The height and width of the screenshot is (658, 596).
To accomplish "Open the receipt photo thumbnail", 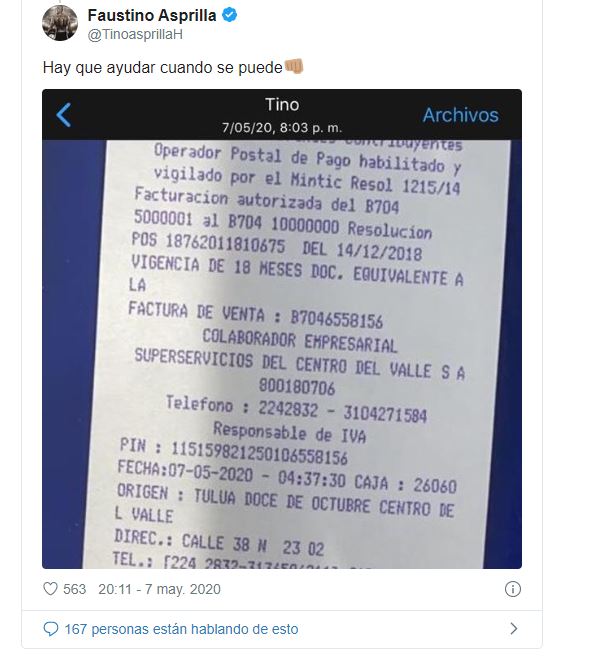I will click(282, 329).
